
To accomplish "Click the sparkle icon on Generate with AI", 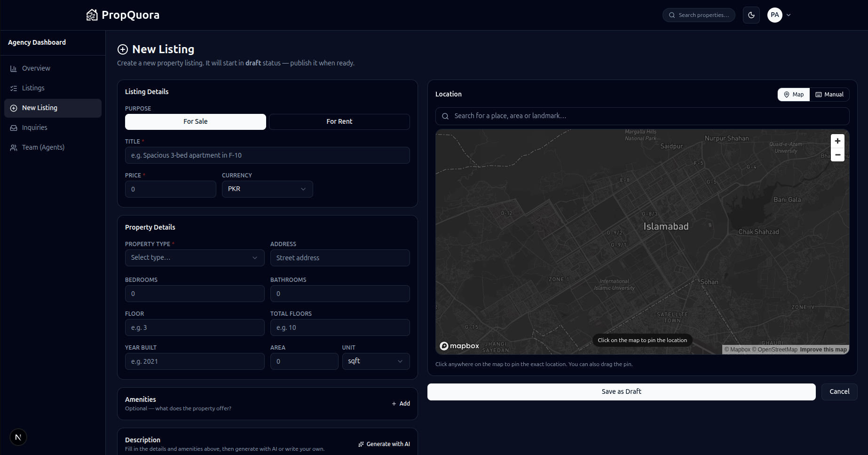I will coord(361,444).
